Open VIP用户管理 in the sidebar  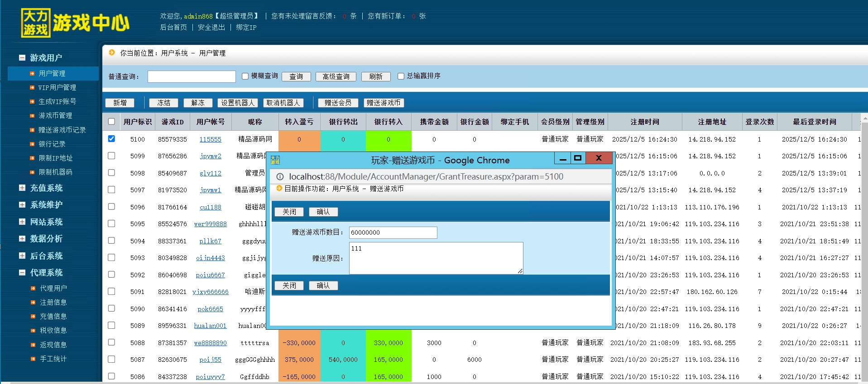[x=57, y=88]
